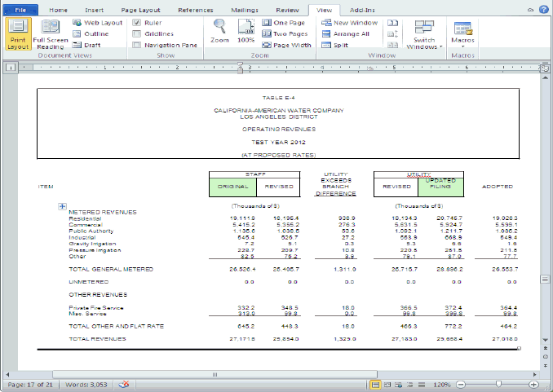Switch to the Page Layout tab
553x392 pixels.
coord(140,9)
